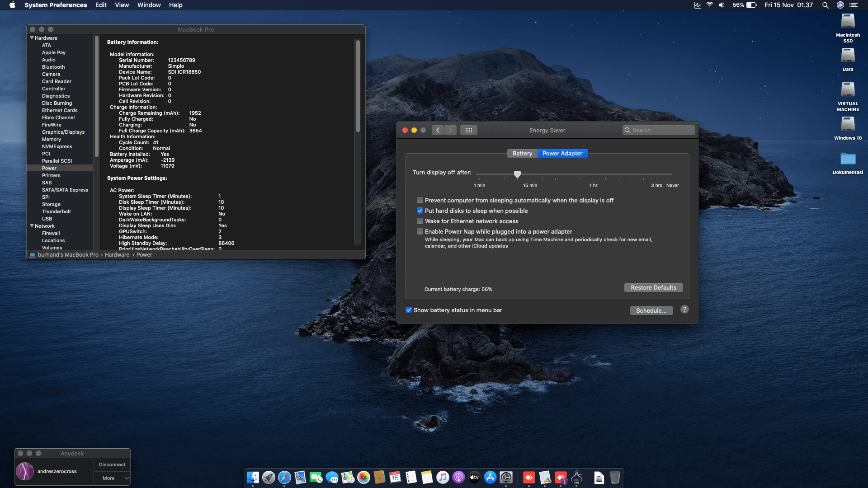This screenshot has width=868, height=488.
Task: Collapse the Network section in System Information
Action: click(x=32, y=226)
